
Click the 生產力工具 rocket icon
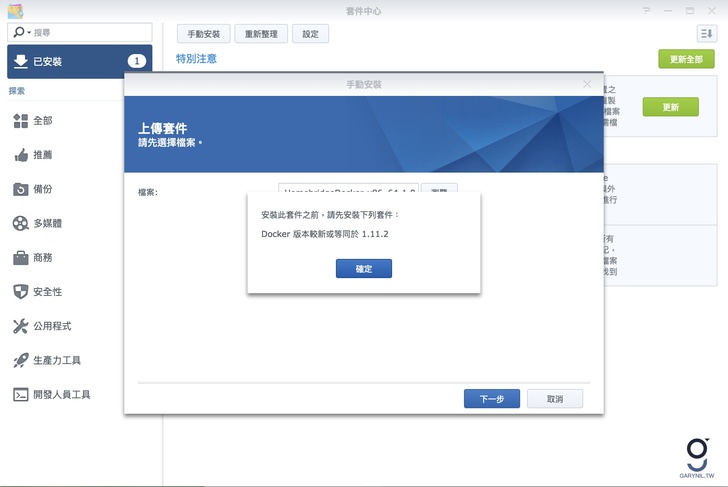click(20, 360)
